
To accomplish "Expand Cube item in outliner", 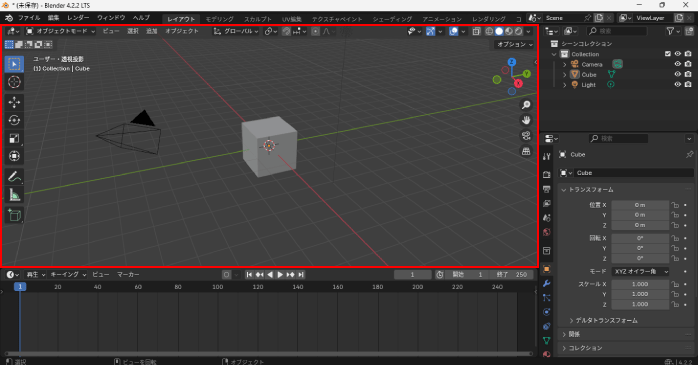I will (565, 75).
